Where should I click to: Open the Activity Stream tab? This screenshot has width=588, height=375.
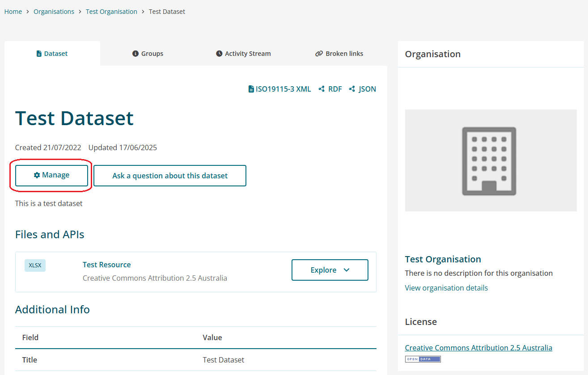click(243, 54)
